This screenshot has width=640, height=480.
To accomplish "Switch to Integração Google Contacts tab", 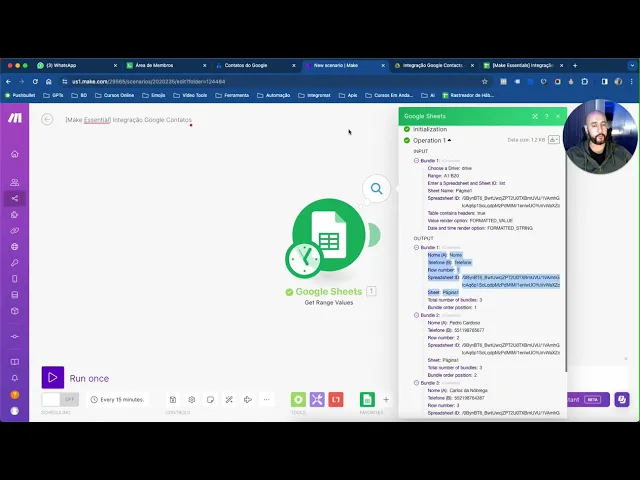I will (x=433, y=65).
